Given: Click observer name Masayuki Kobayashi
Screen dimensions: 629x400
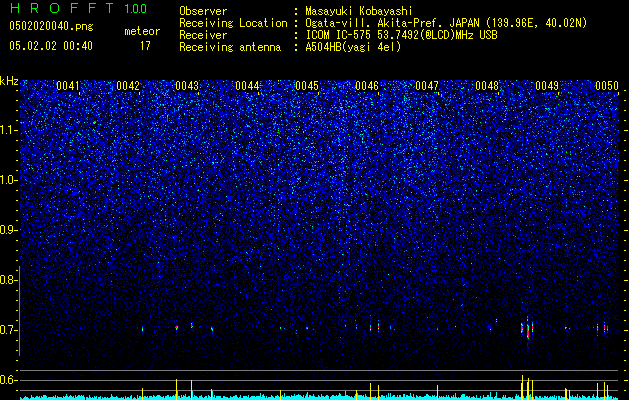Looking at the screenshot, I should tap(359, 11).
